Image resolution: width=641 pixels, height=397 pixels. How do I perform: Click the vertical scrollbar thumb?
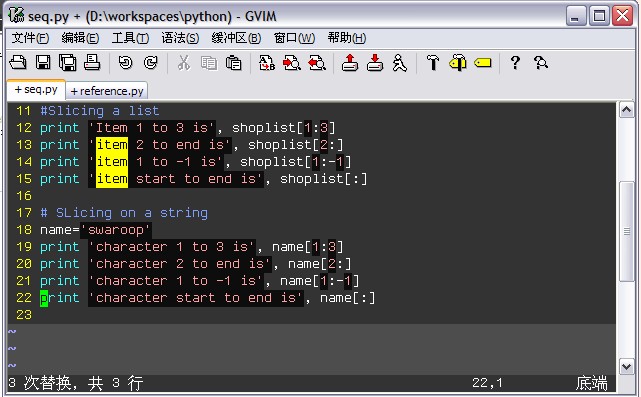(x=627, y=231)
